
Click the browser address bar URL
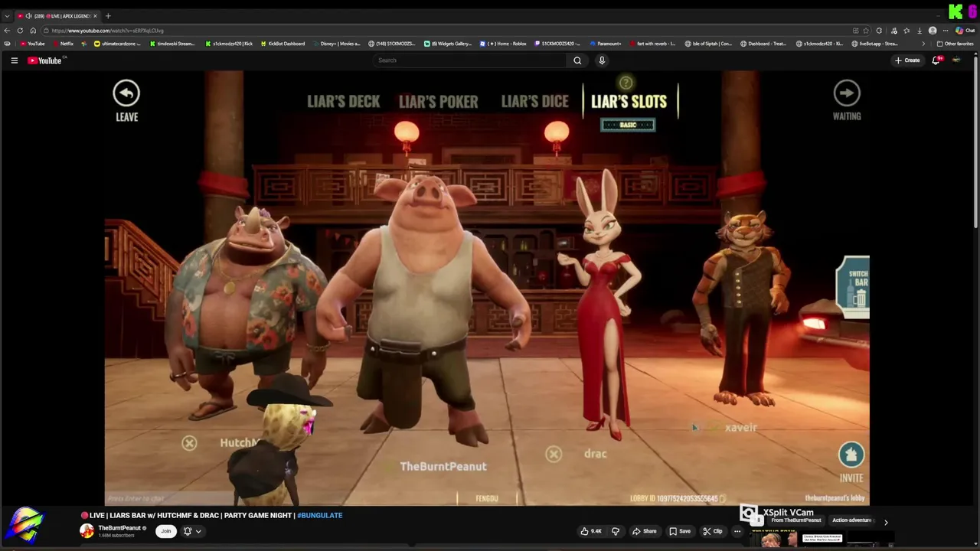107,31
